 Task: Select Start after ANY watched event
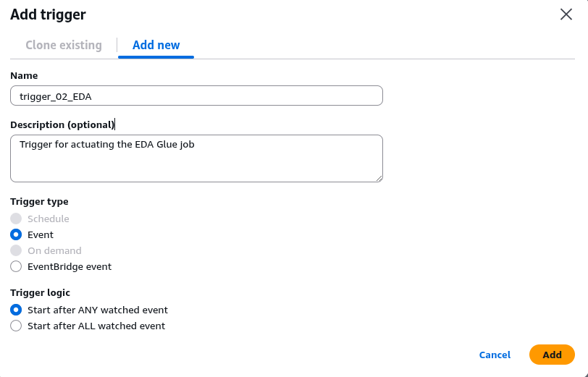pyautogui.click(x=16, y=310)
